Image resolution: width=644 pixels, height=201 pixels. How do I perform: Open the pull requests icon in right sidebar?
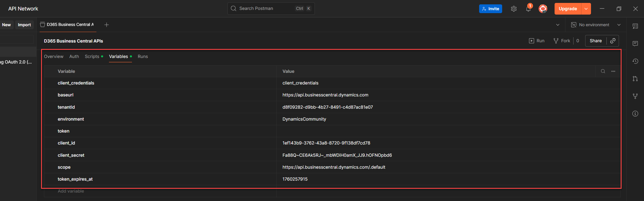(635, 79)
